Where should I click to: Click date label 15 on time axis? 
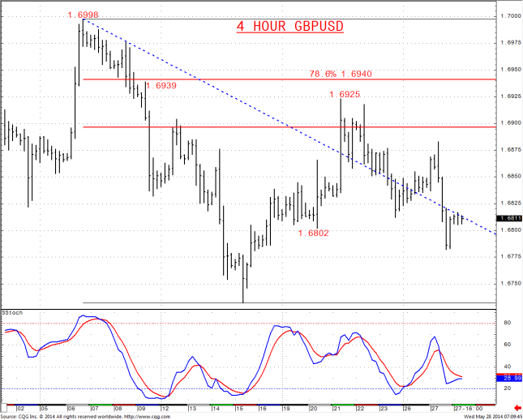pos(240,409)
